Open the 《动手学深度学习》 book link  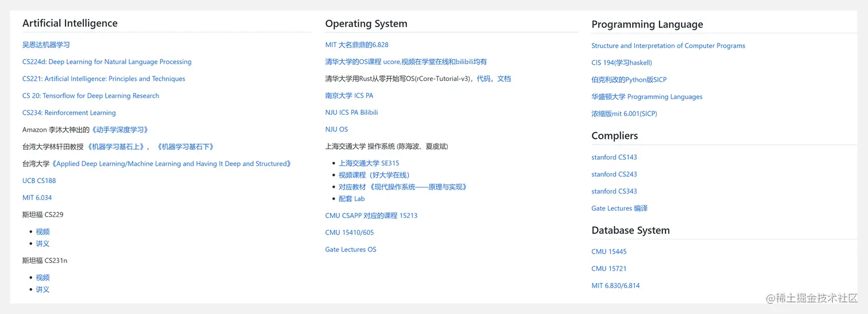(119, 130)
